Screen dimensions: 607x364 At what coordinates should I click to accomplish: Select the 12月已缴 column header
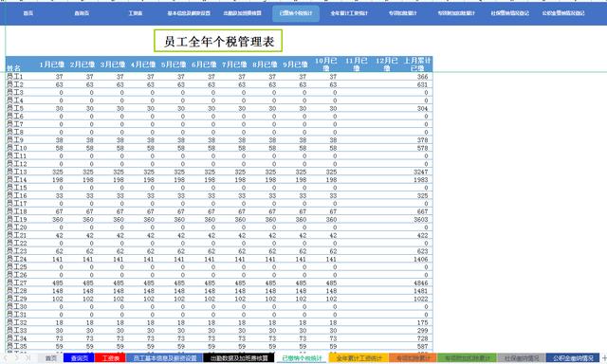pos(387,64)
